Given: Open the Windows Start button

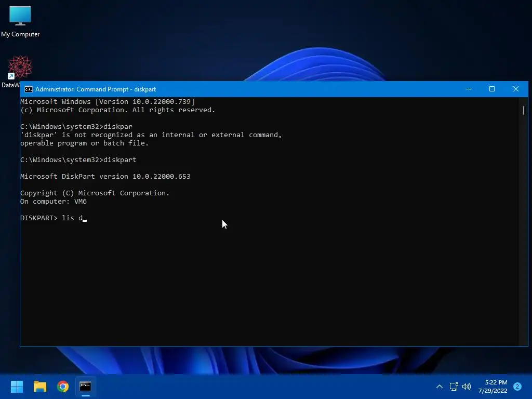Looking at the screenshot, I should 17,387.
